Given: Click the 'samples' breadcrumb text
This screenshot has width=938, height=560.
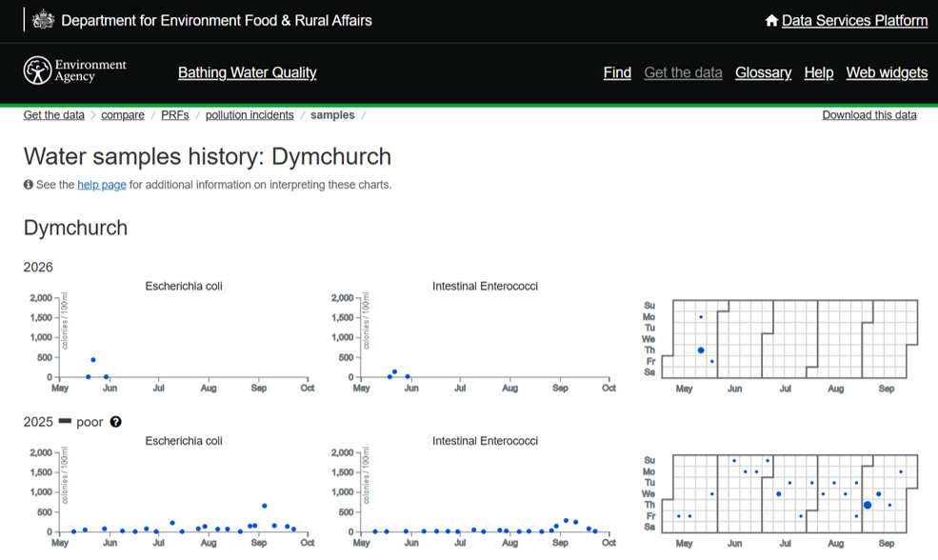Looking at the screenshot, I should 332,115.
